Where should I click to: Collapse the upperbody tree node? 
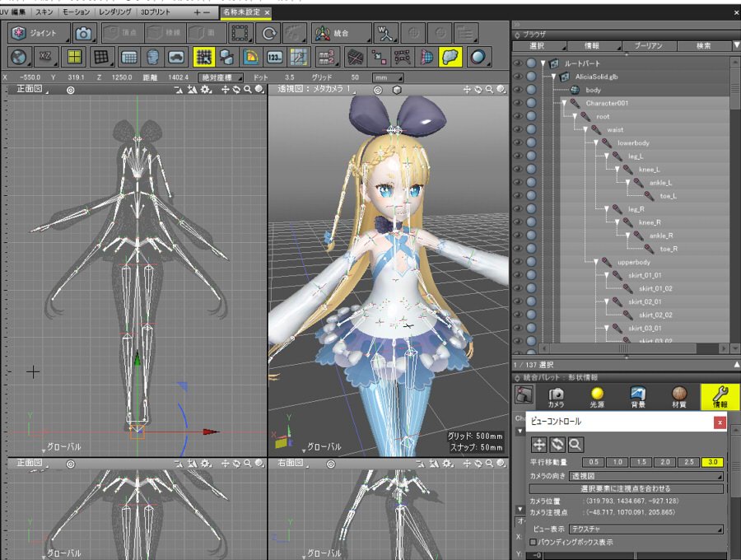pos(596,262)
